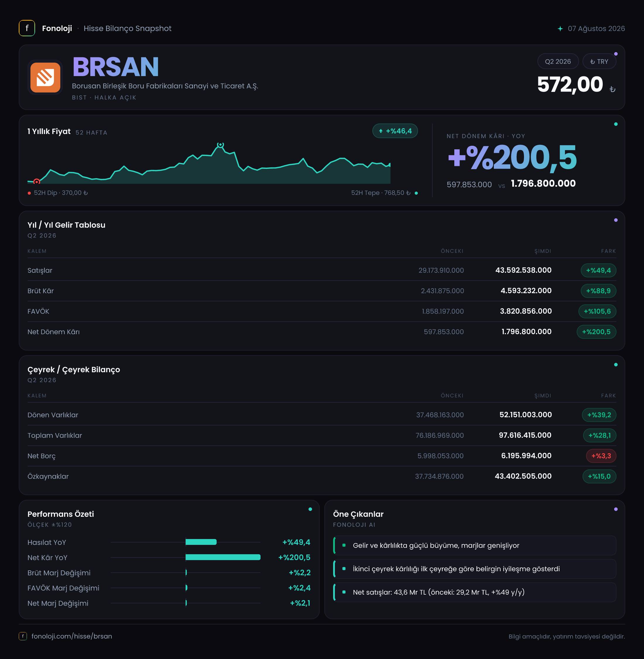
Task: Click the 07 Ağustos 2026 date
Action: point(596,28)
